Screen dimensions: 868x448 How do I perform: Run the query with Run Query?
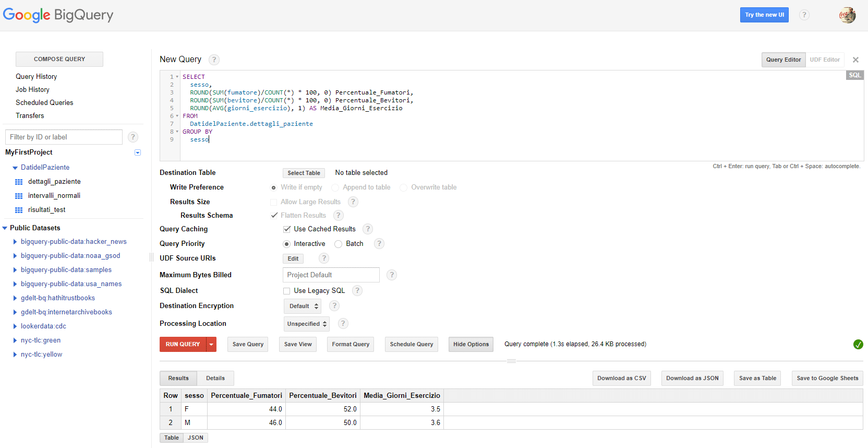[x=183, y=344]
